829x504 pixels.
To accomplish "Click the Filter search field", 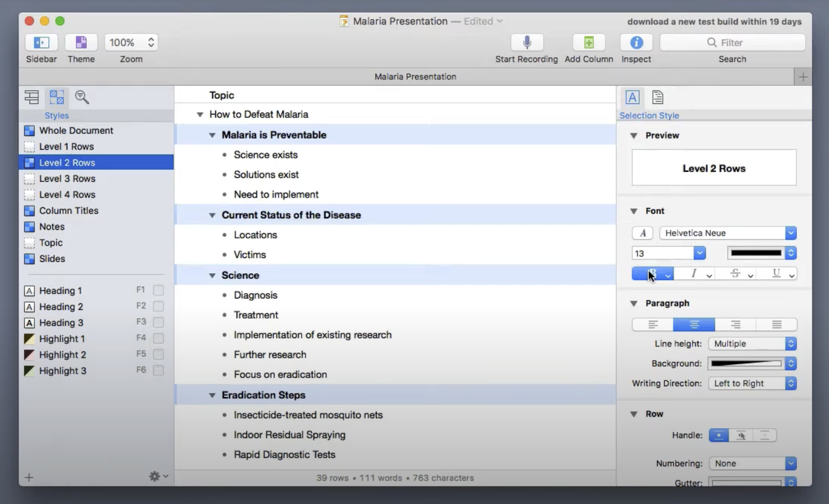I will point(732,42).
